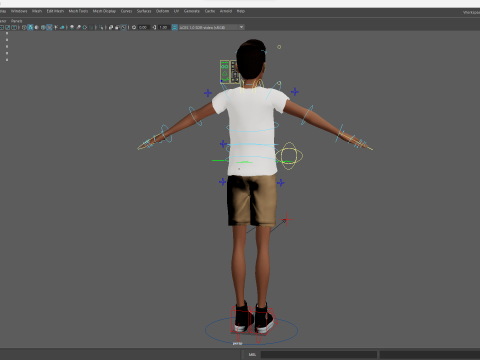The width and height of the screenshot is (480, 360).
Task: Open the Arnold menu
Action: pyautogui.click(x=226, y=11)
